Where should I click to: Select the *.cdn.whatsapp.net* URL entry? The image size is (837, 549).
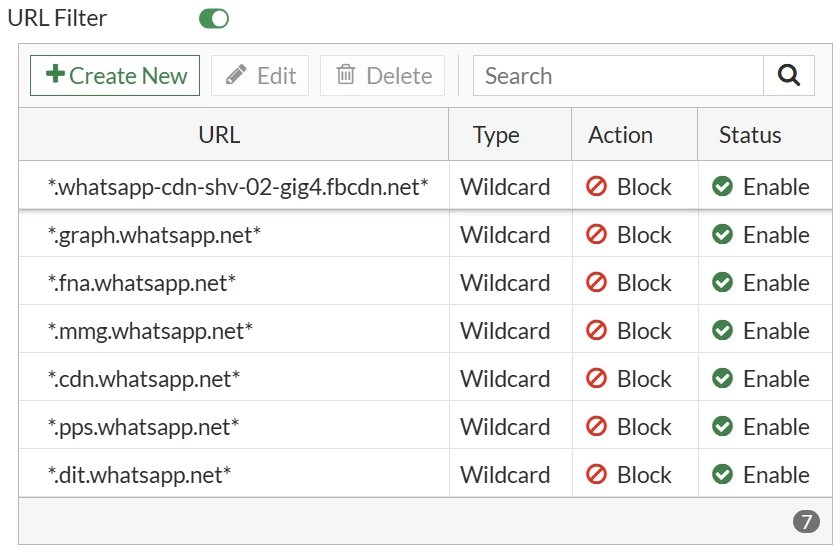(144, 379)
